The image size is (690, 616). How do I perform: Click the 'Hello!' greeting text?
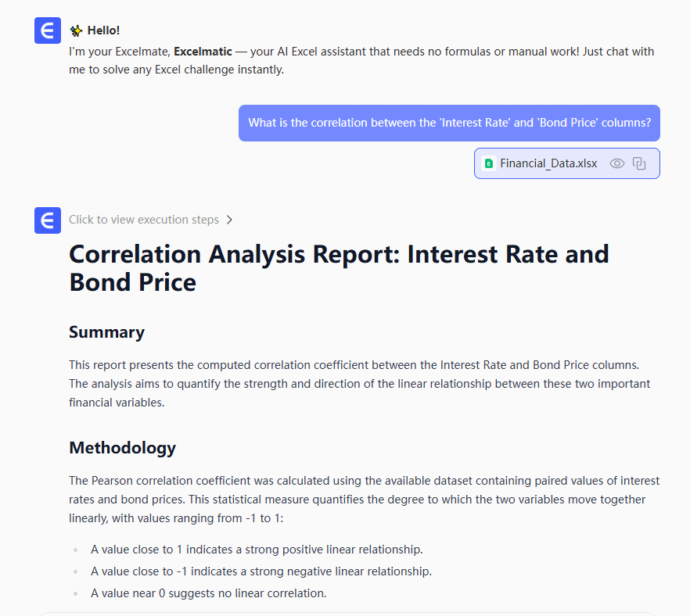[x=103, y=31]
